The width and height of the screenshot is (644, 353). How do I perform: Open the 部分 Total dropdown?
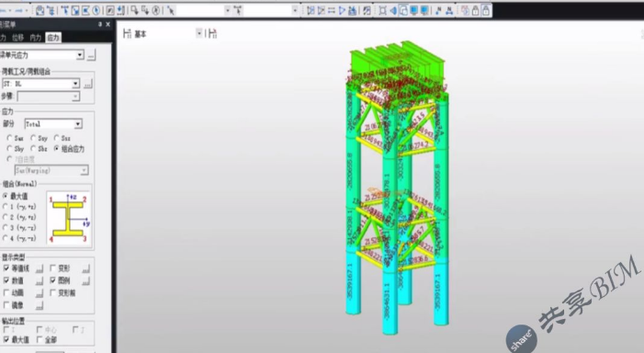(x=77, y=124)
